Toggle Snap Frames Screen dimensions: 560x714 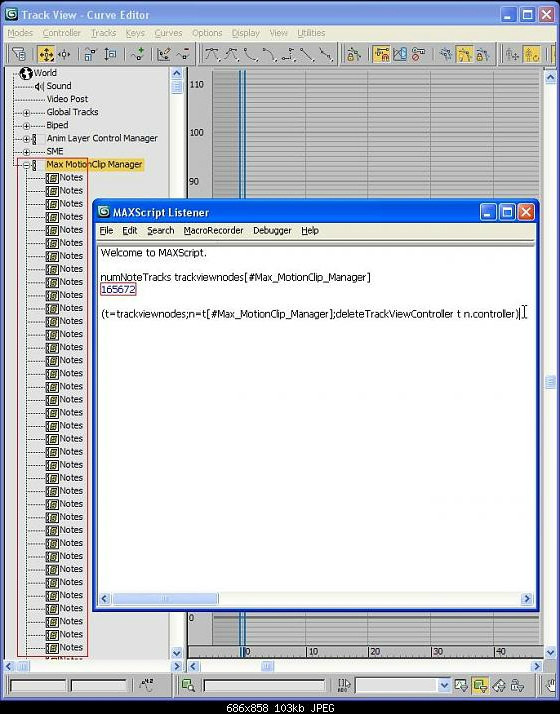pyautogui.click(x=381, y=55)
